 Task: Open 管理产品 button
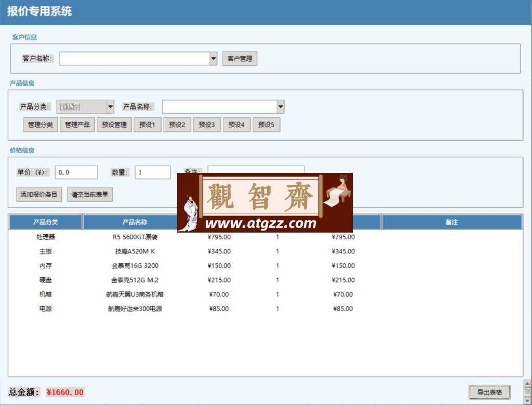coord(77,125)
